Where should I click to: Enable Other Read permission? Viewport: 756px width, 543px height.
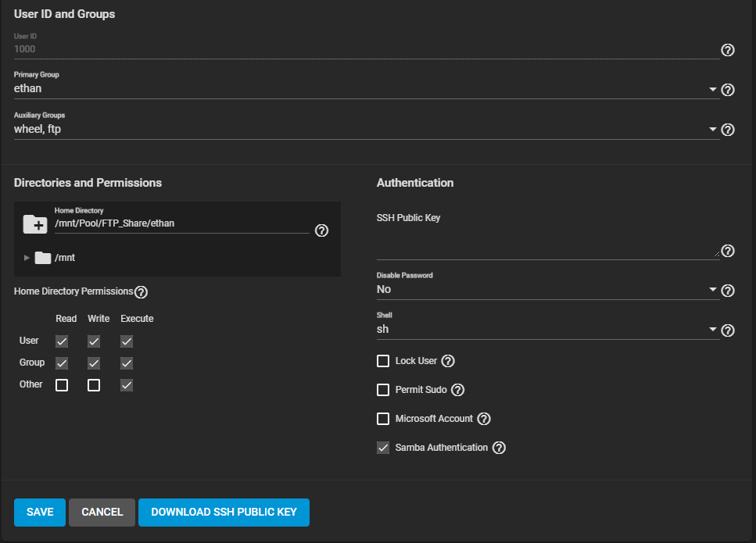click(x=62, y=385)
